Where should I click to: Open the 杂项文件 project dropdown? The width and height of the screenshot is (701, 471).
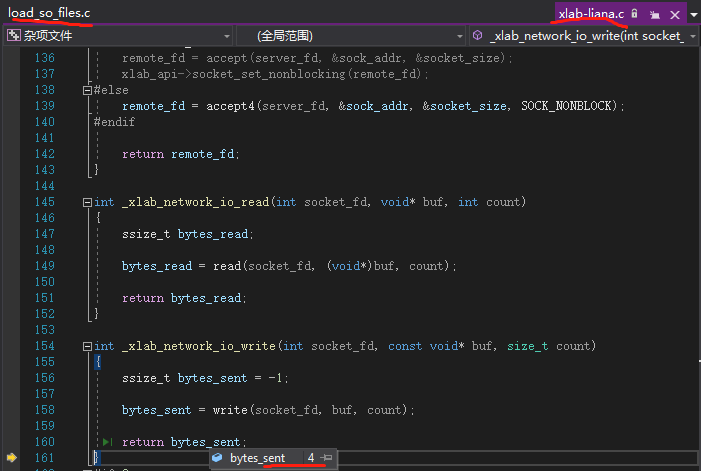(x=118, y=36)
